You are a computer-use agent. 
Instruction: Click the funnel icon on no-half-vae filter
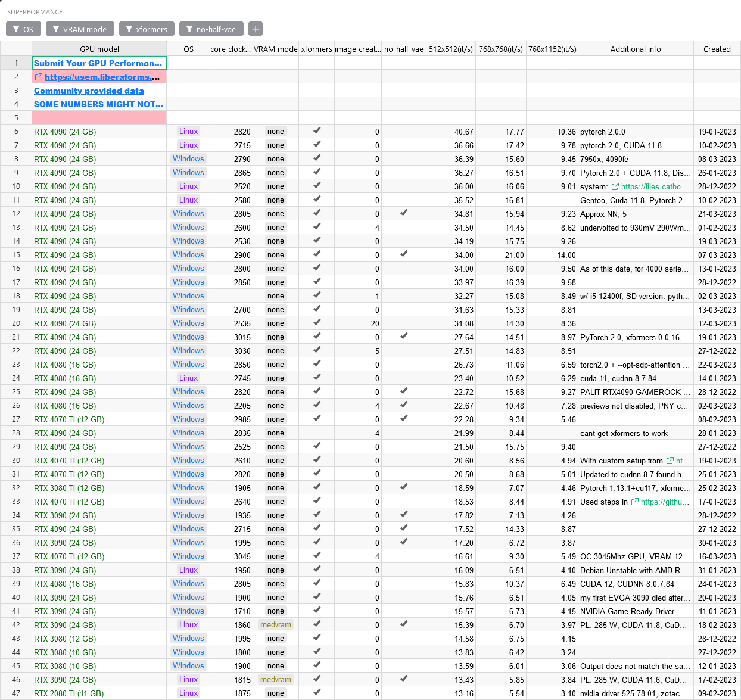coord(189,29)
